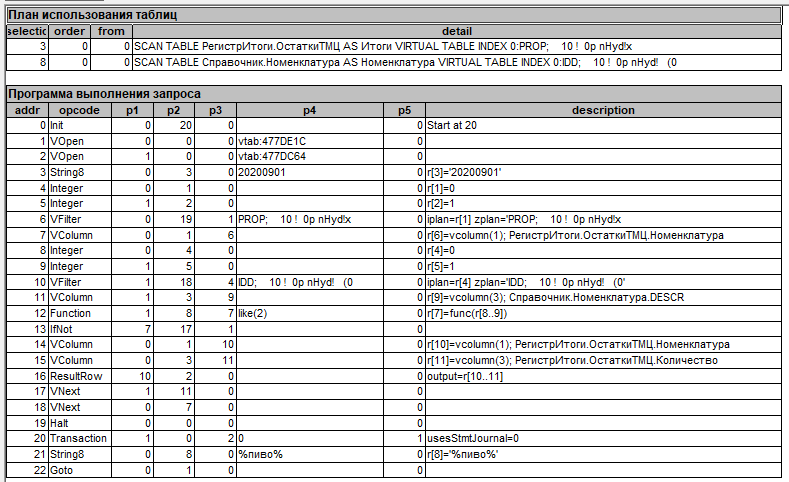Select r[11]=vcolumn(3) Количество description cell

pos(603,360)
